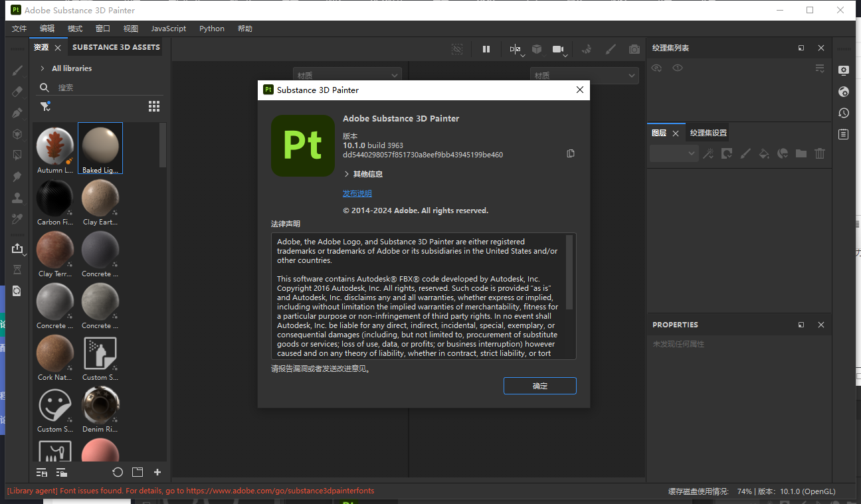
Task: Open the Log clipboard icon in right dock
Action: (844, 134)
